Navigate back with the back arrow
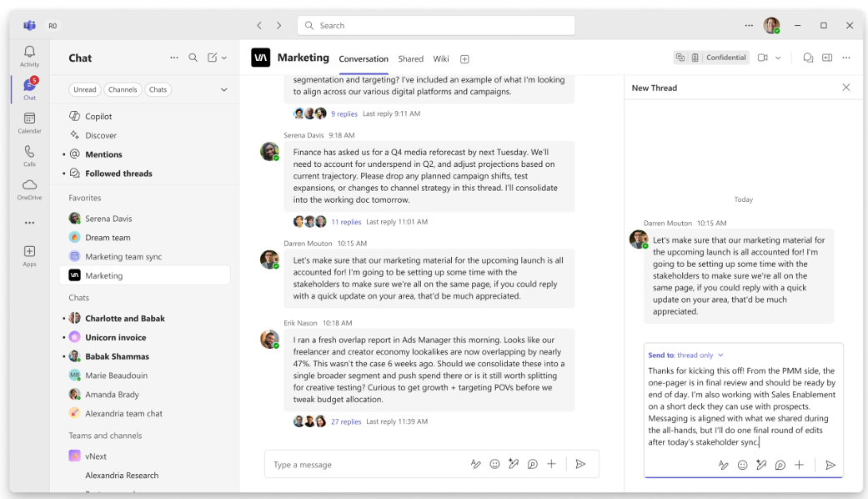 click(x=259, y=26)
